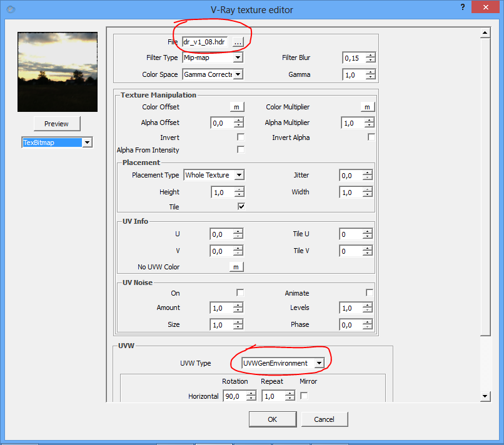Enable the UV Noise Animate checkbox

point(370,292)
